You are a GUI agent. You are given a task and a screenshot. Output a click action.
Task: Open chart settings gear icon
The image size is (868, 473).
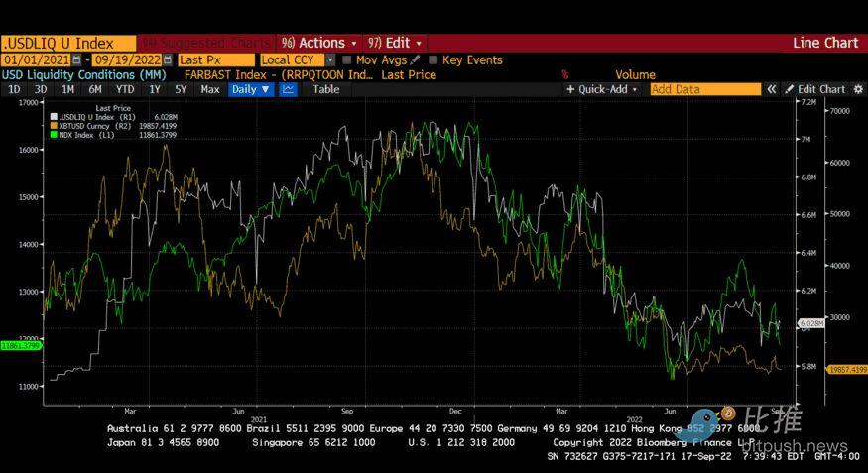pyautogui.click(x=857, y=89)
